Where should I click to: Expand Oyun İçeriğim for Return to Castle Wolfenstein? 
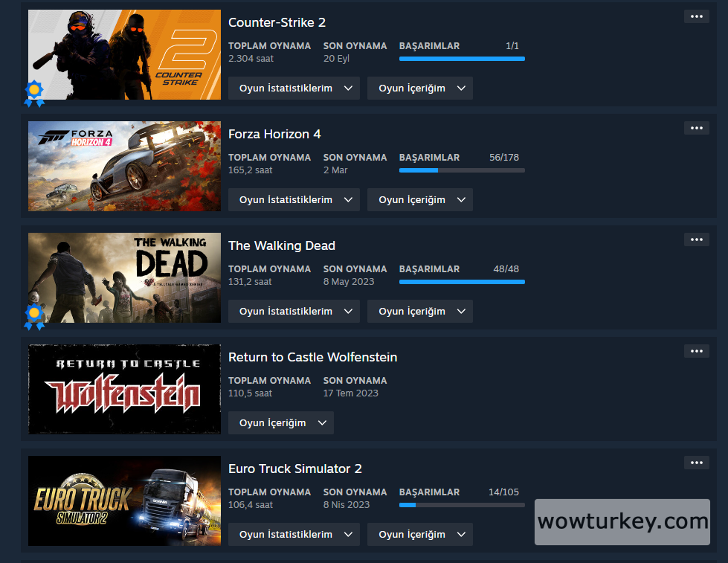pos(281,422)
